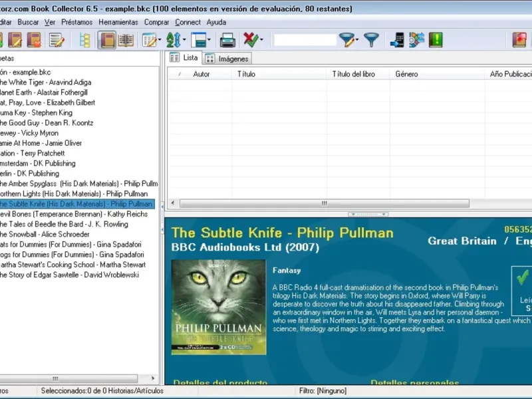Click the Año Publicación column header
Screen dimensions: 532x399
click(510, 74)
